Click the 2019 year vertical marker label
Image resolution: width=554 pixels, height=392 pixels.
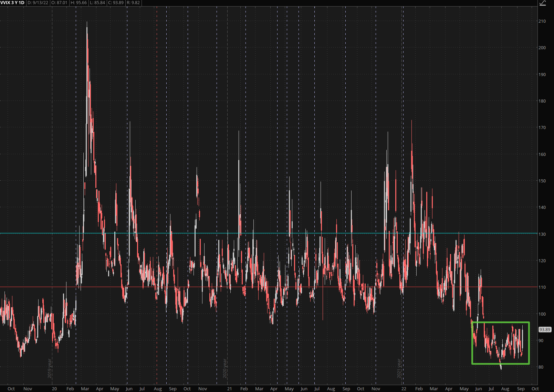50,368
